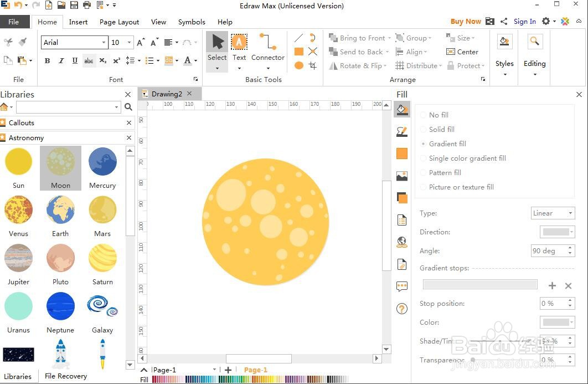Switch to the Insert ribbon tab
The height and width of the screenshot is (384, 588).
(x=78, y=22)
